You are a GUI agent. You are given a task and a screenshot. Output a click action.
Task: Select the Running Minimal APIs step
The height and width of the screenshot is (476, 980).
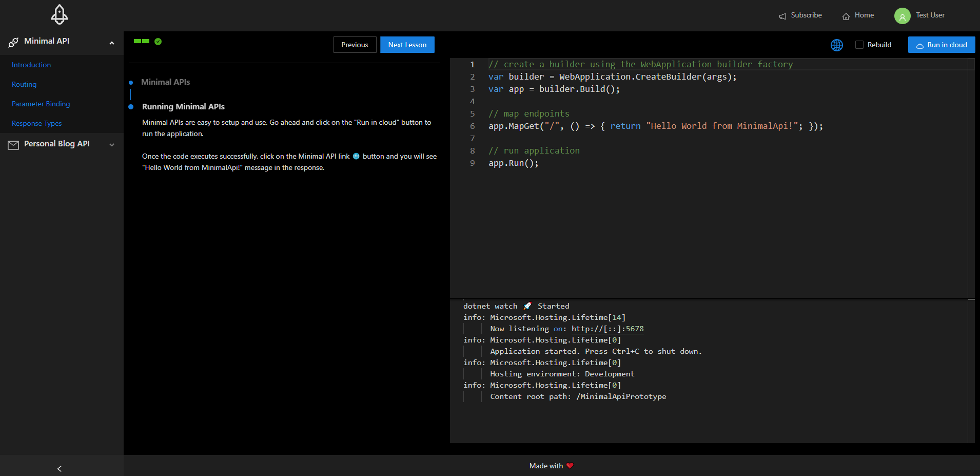[183, 107]
